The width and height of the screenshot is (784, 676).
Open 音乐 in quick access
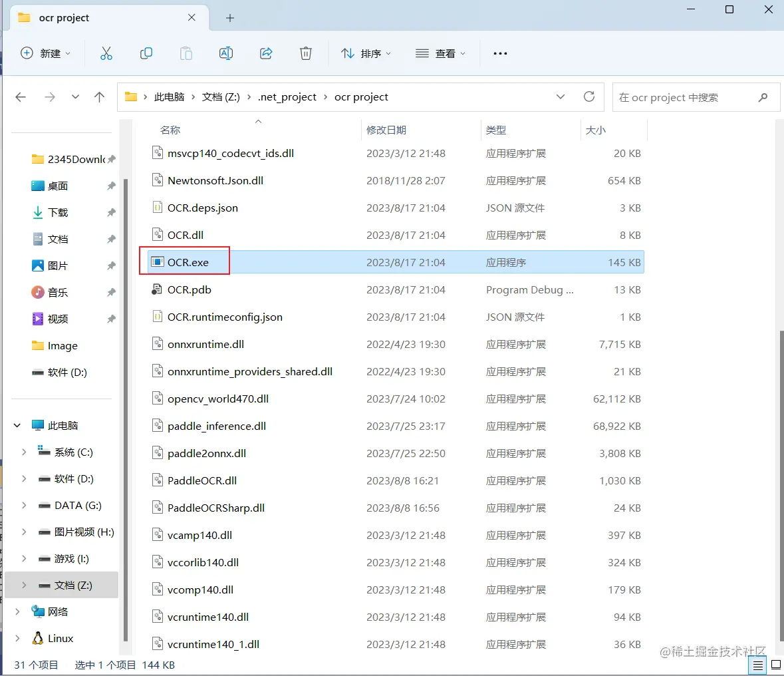(x=50, y=292)
